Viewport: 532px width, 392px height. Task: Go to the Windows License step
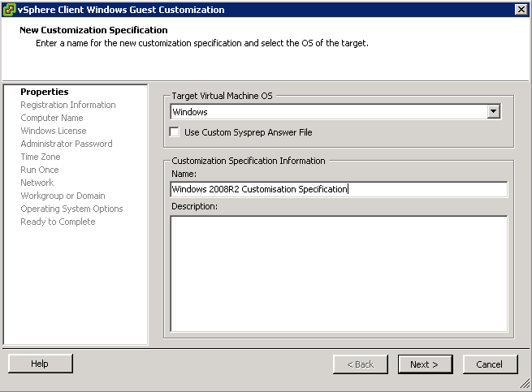54,131
